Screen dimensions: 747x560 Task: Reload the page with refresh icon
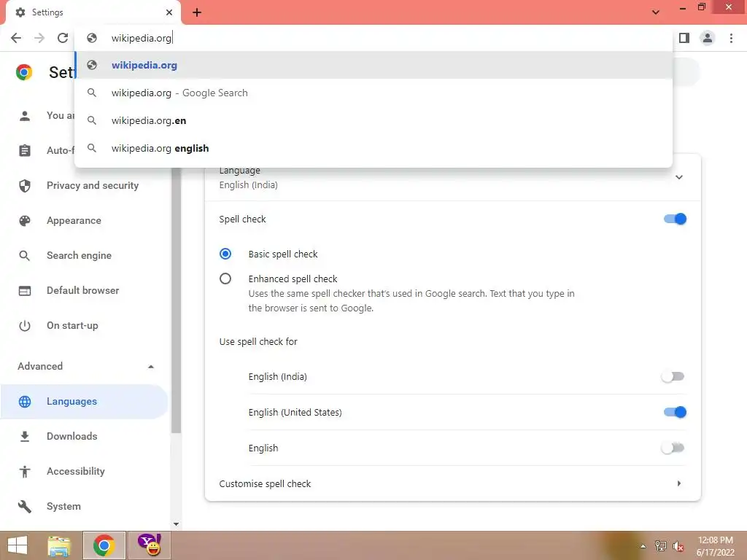point(63,38)
